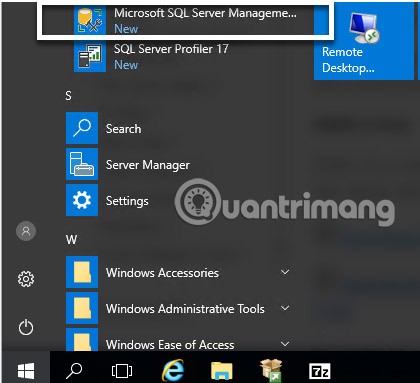
Task: Click the Windows Accessories folder icon
Action: coord(82,272)
